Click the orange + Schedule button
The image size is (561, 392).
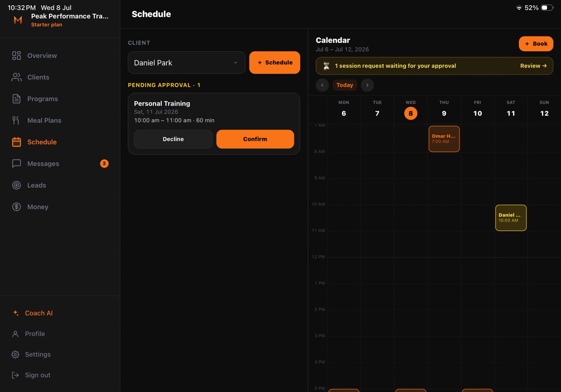(275, 63)
